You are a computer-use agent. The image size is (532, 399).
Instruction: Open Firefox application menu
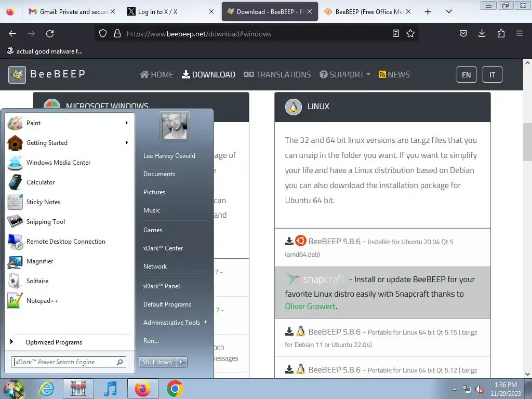click(520, 33)
